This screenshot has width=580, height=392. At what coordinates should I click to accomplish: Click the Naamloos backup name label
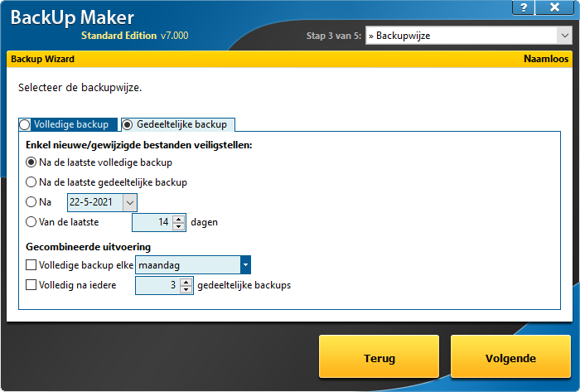[x=546, y=59]
